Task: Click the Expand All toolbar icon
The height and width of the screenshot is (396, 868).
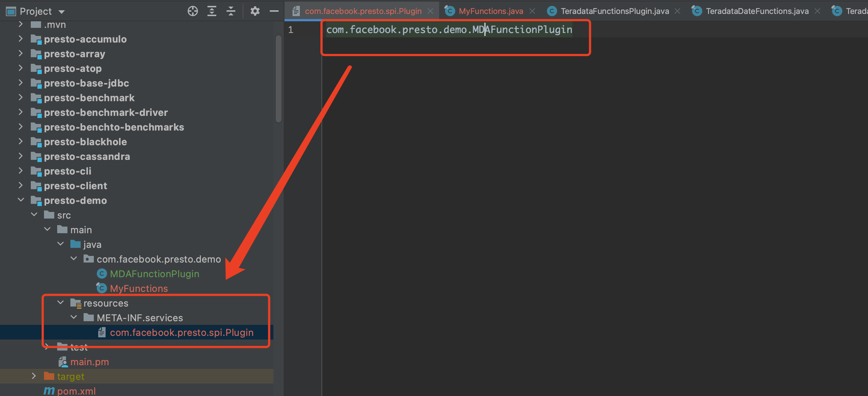Action: (x=212, y=11)
